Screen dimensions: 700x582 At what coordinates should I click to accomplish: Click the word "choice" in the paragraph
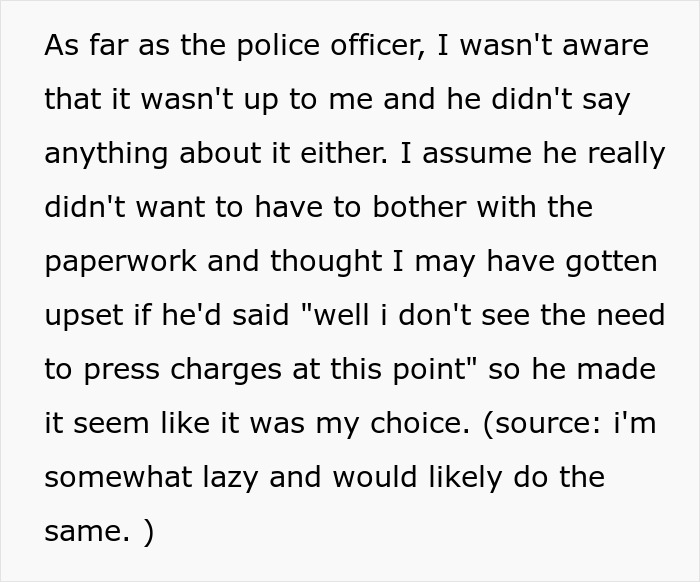click(417, 423)
